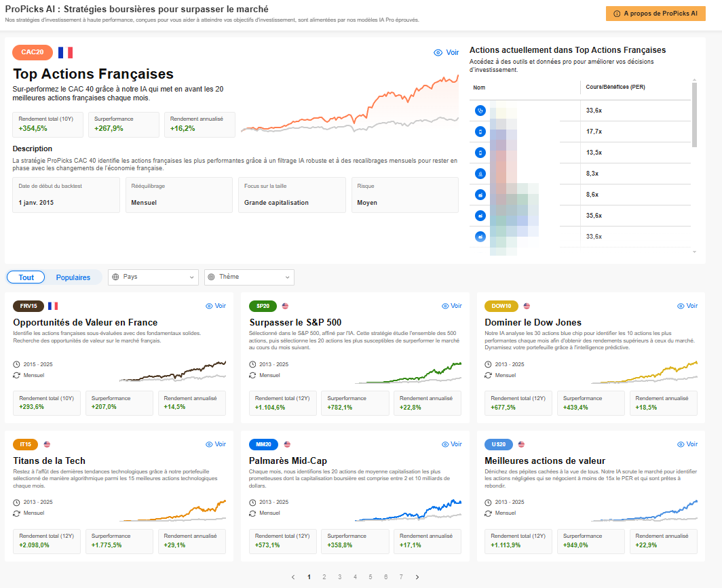Click the orange IT15 badge
This screenshot has width=722, height=588.
coord(26,444)
